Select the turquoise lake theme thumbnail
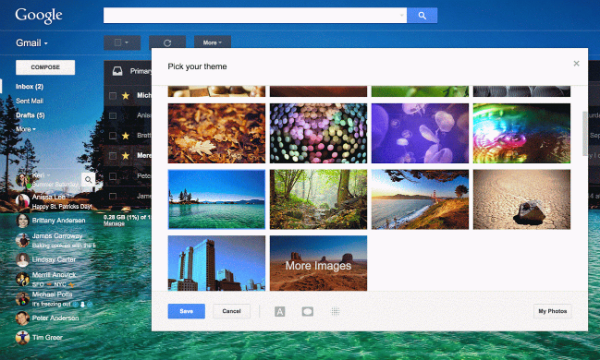The height and width of the screenshot is (360, 600). tap(217, 199)
